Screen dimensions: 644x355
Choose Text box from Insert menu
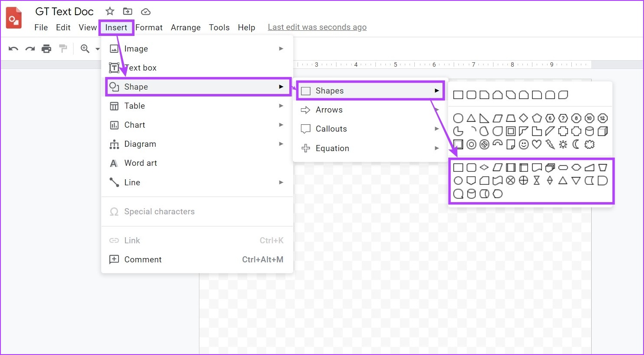[x=197, y=68]
